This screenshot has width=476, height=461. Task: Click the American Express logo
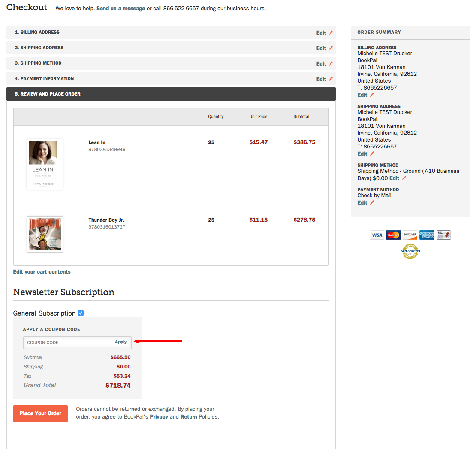427,235
